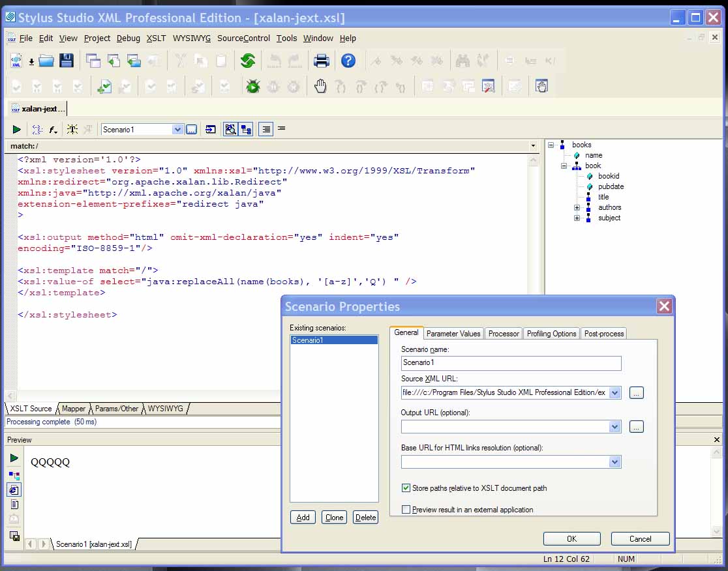Screen dimensions: 728x571
Task: Save preview output using bottom disk icon
Action: pyautogui.click(x=14, y=536)
